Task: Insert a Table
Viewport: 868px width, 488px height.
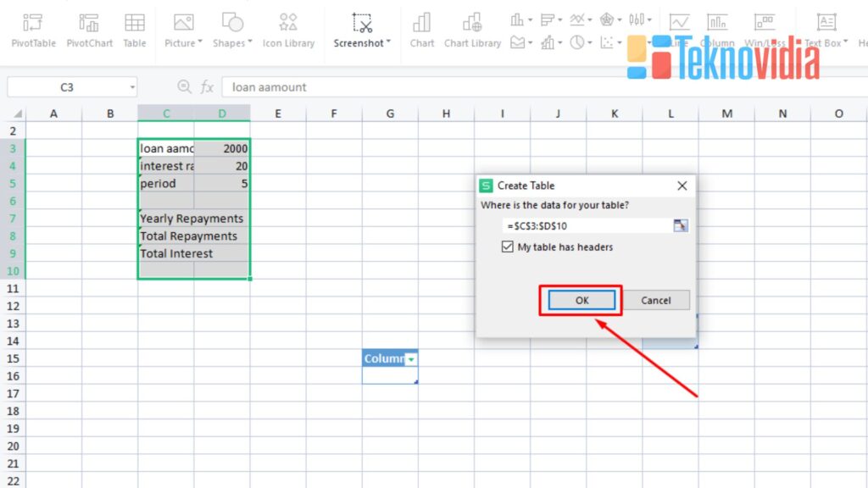Action: (x=134, y=30)
